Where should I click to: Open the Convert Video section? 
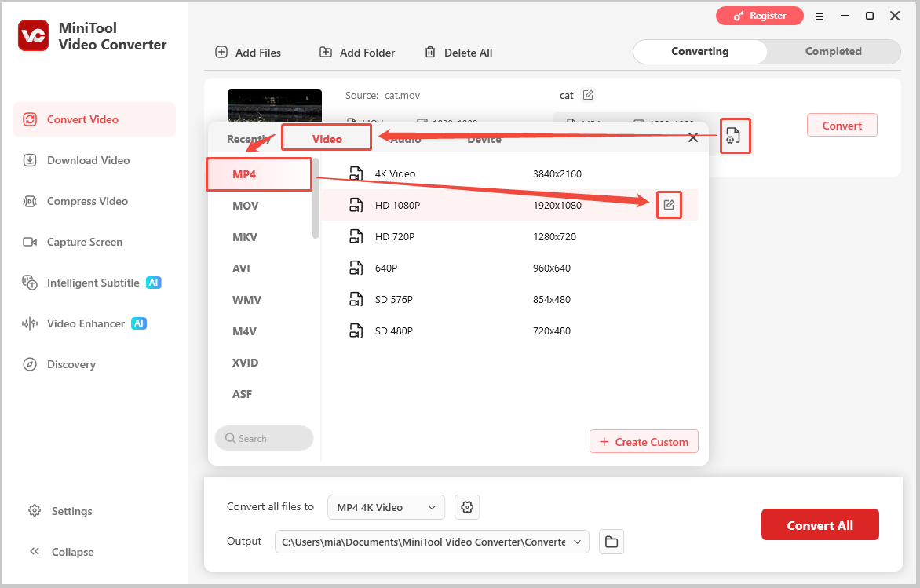pyautogui.click(x=94, y=119)
